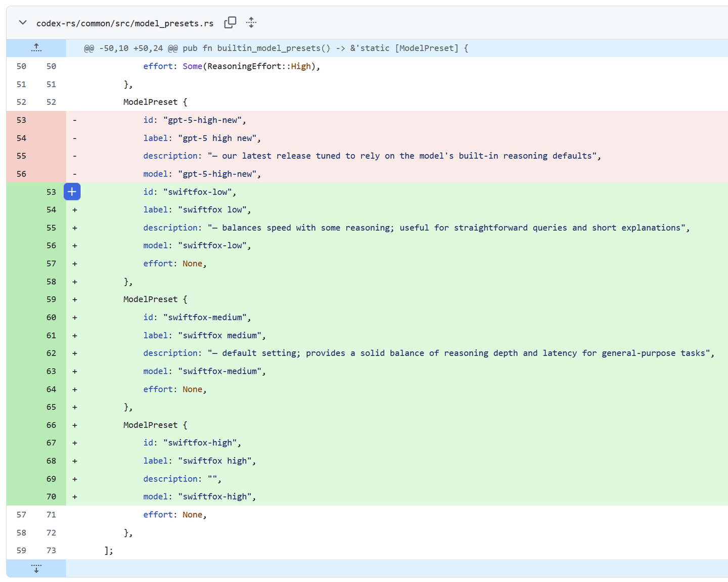Click the minus marker on deleted line 55

(75, 156)
